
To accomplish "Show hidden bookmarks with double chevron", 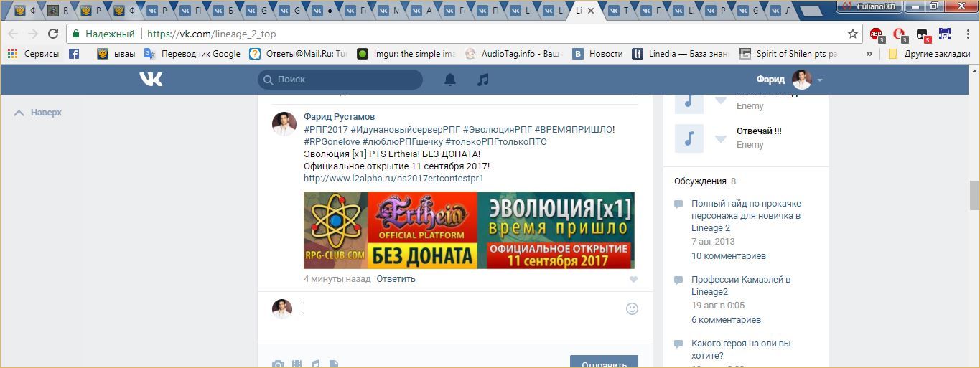I will 871,54.
